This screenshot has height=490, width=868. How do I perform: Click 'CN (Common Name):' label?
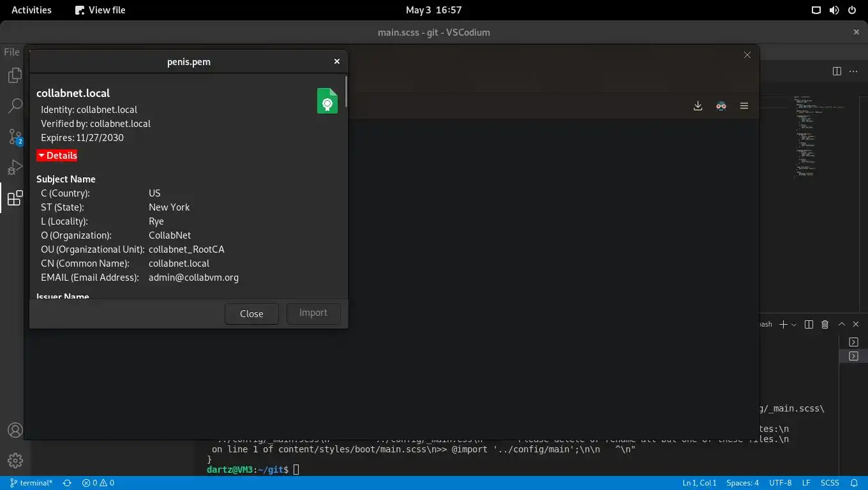85,264
